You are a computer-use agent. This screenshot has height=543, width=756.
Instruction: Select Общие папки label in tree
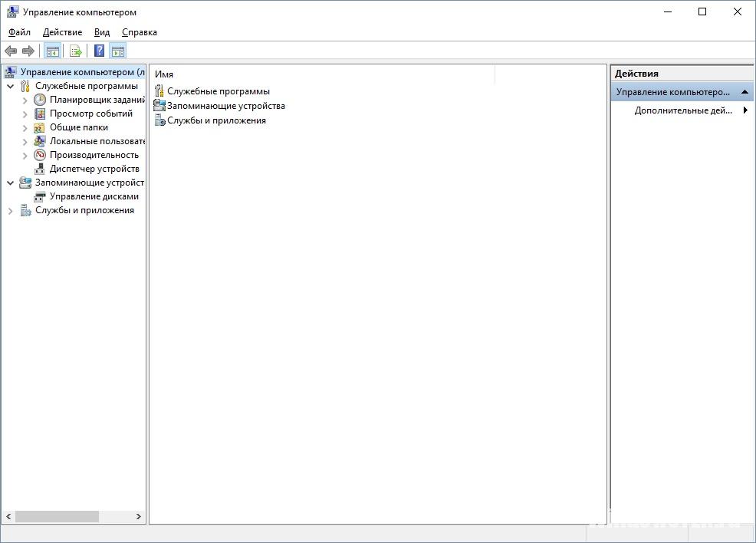pyautogui.click(x=78, y=127)
